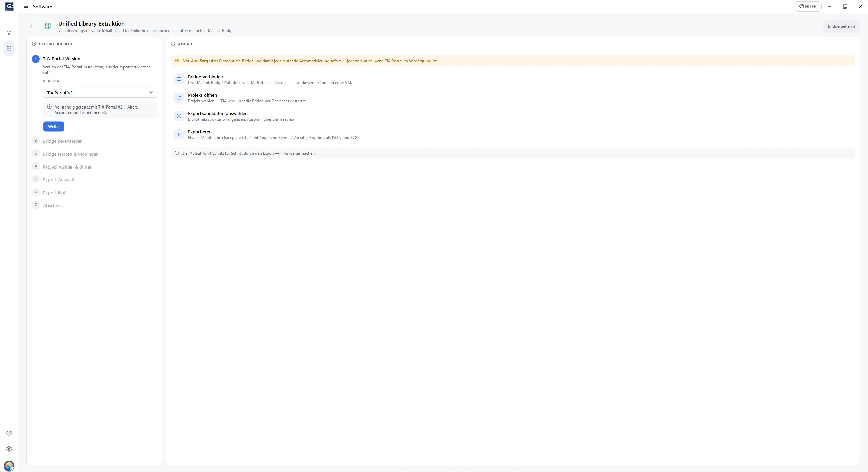
Task: Click the 'Vollständig getestet mit TIA Portal V21' hint
Action: click(x=96, y=110)
